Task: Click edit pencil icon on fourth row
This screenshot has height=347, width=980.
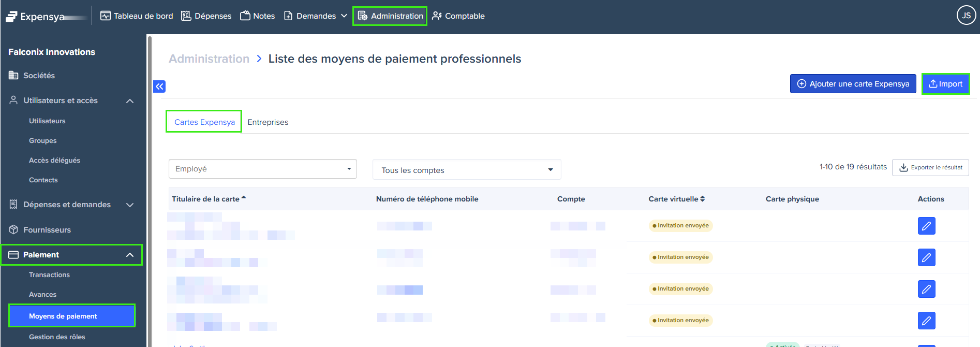Action: [926, 321]
